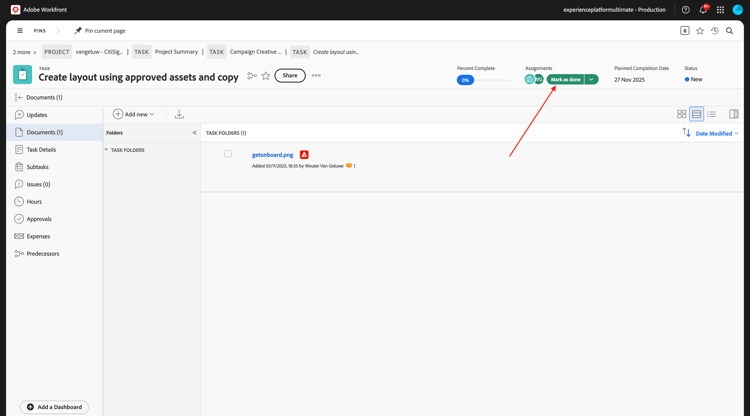Screen dimensions: 750x416
Task: Open Date Modified sort dropdown
Action: coord(717,133)
